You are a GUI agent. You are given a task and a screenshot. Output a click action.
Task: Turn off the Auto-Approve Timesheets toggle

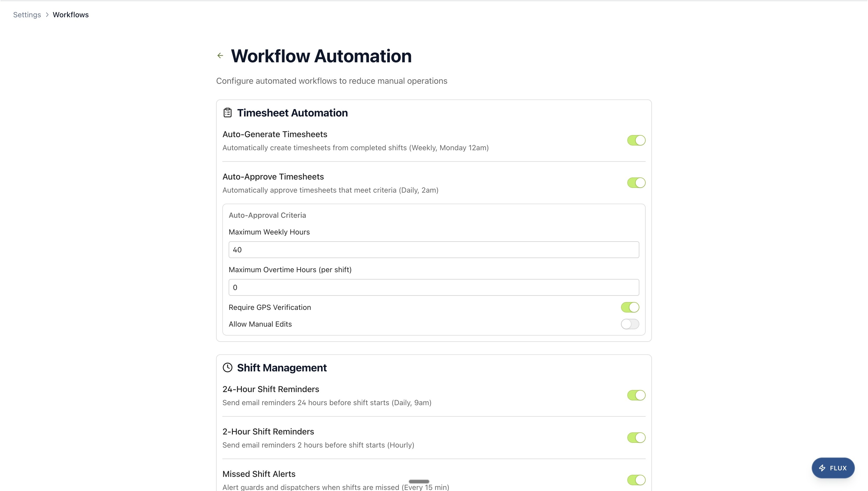[636, 183]
